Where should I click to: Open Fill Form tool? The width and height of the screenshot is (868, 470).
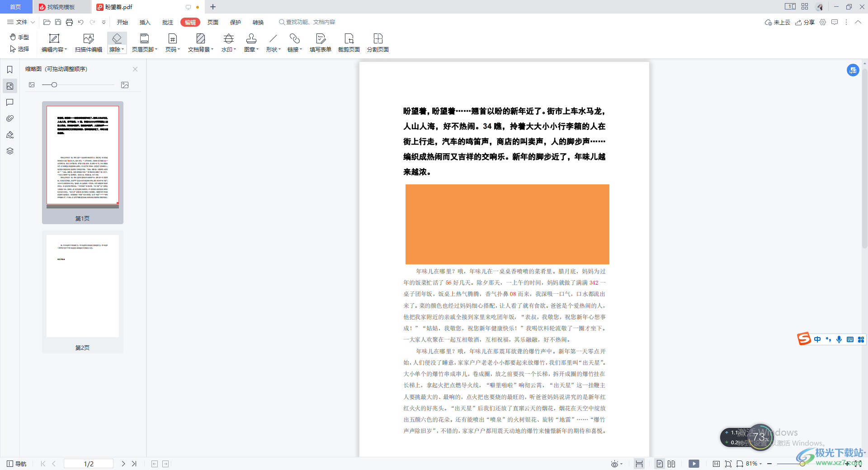(x=321, y=43)
